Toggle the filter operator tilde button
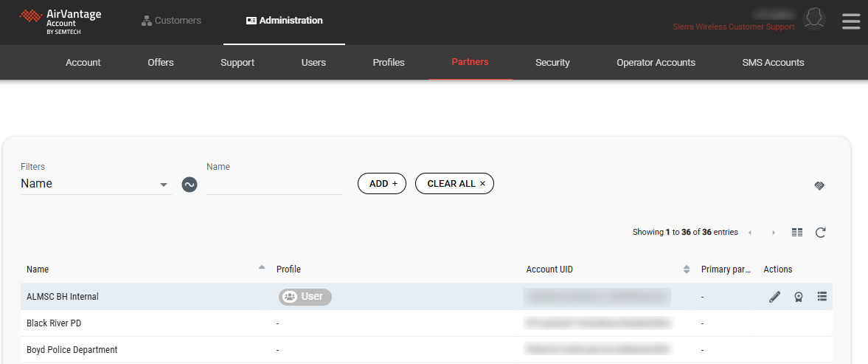Image resolution: width=868 pixels, height=364 pixels. tap(190, 185)
